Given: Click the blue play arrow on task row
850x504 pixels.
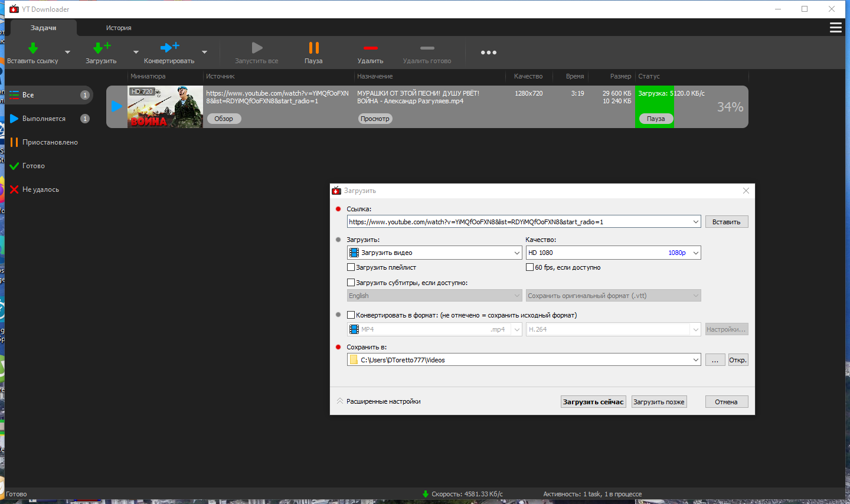Looking at the screenshot, I should coord(117,106).
